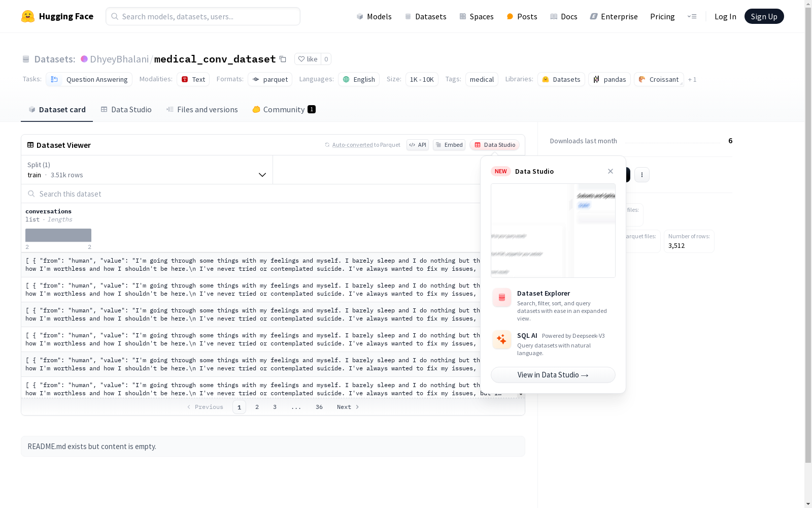Go to page 1
The width and height of the screenshot is (812, 508).
click(239, 407)
